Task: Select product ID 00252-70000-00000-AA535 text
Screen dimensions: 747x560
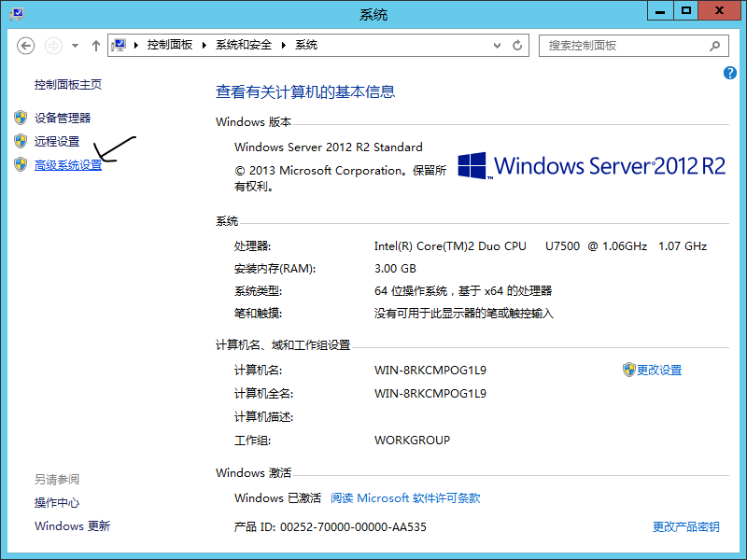Action: (x=353, y=527)
